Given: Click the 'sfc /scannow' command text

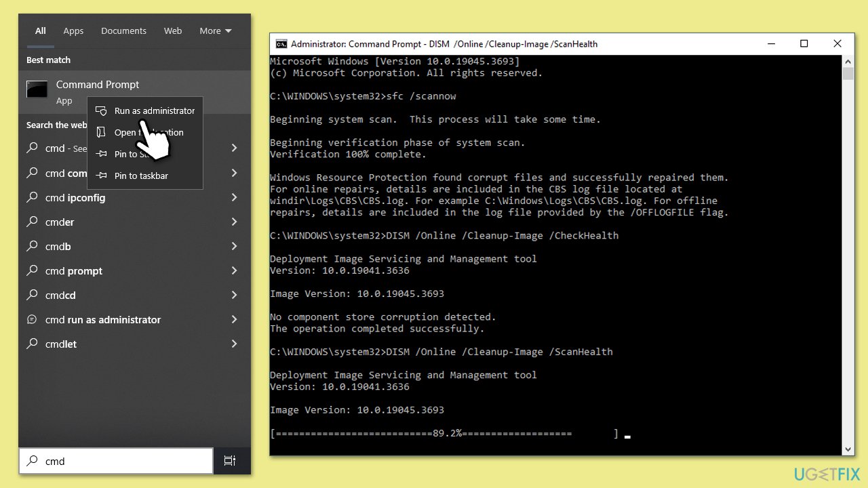Looking at the screenshot, I should pyautogui.click(x=421, y=96).
